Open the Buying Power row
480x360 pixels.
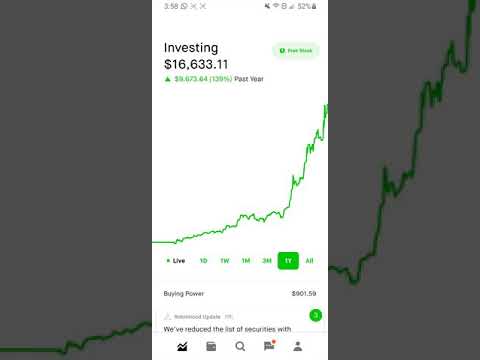(x=240, y=293)
